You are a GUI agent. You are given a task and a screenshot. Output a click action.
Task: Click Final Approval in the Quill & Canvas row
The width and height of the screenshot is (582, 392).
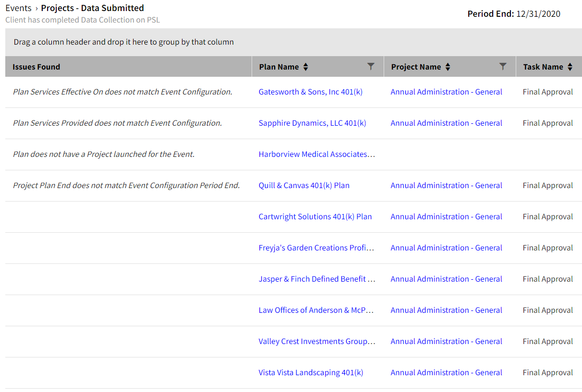(x=548, y=186)
